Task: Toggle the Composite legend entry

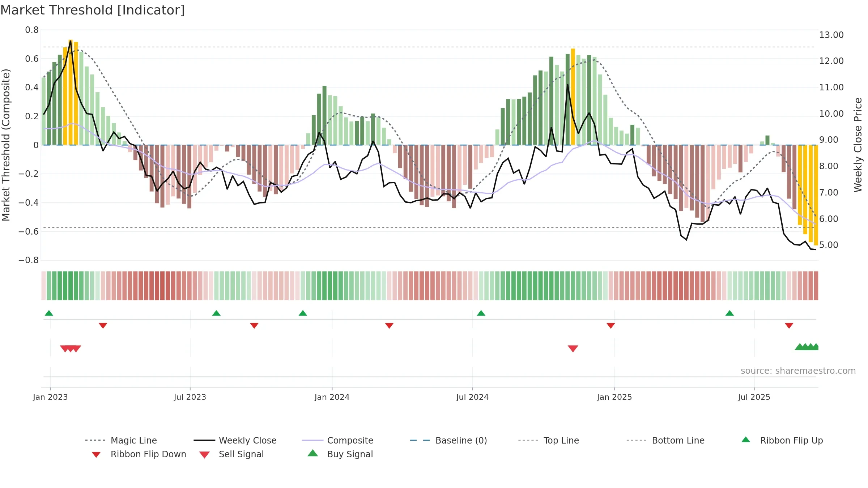Action: tap(337, 440)
